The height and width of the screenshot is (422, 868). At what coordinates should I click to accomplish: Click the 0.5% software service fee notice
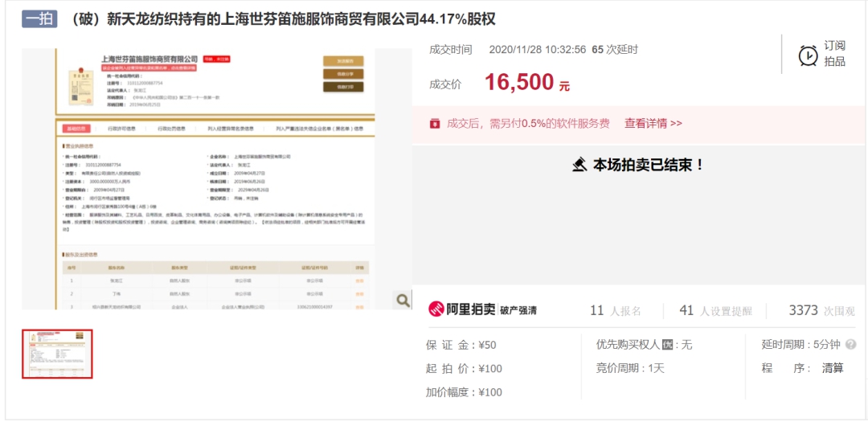coord(528,123)
